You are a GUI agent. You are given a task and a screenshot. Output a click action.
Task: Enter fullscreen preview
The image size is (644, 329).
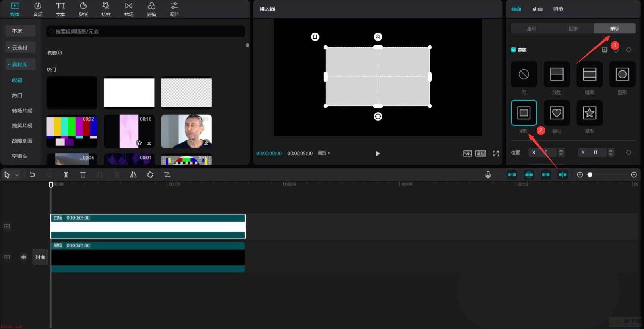(496, 154)
